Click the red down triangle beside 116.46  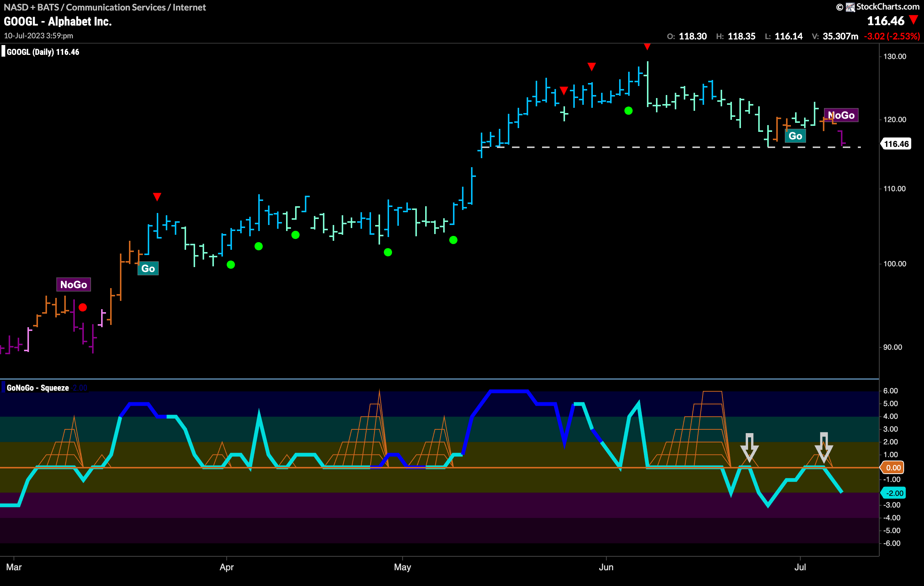913,20
